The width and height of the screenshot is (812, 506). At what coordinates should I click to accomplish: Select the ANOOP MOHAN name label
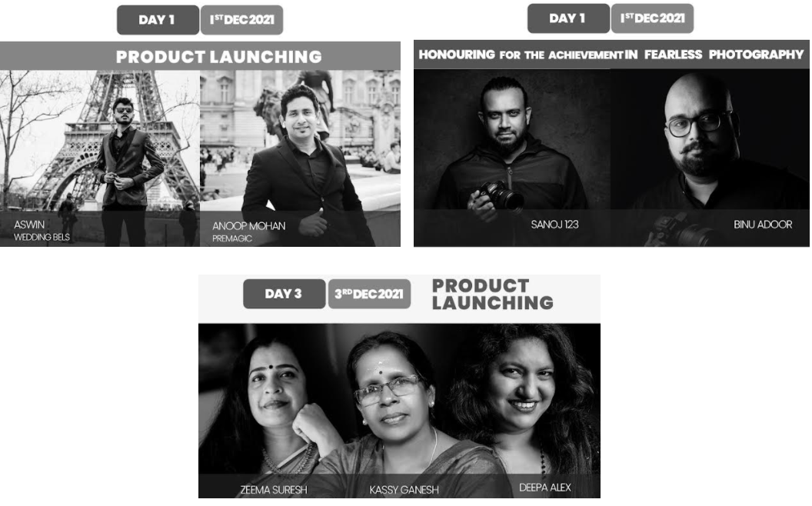tap(248, 226)
